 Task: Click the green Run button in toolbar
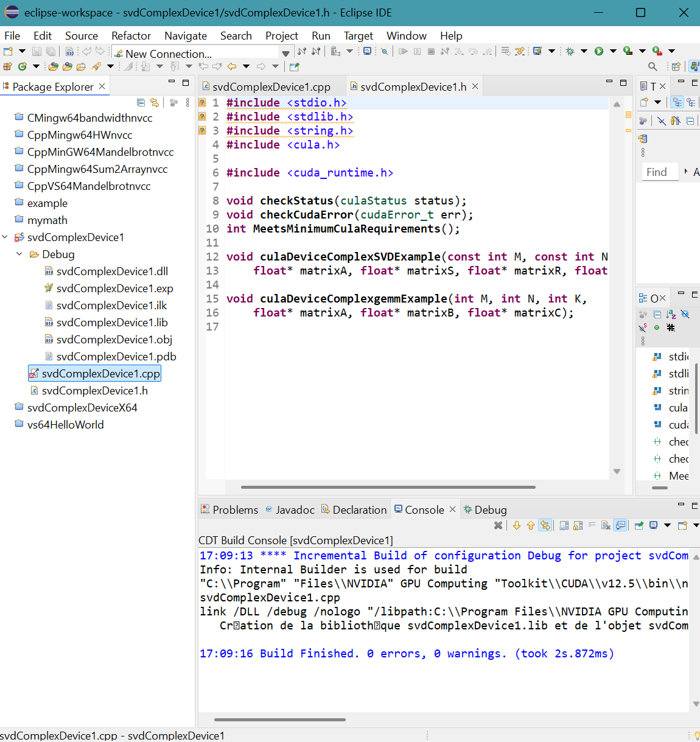[x=599, y=51]
